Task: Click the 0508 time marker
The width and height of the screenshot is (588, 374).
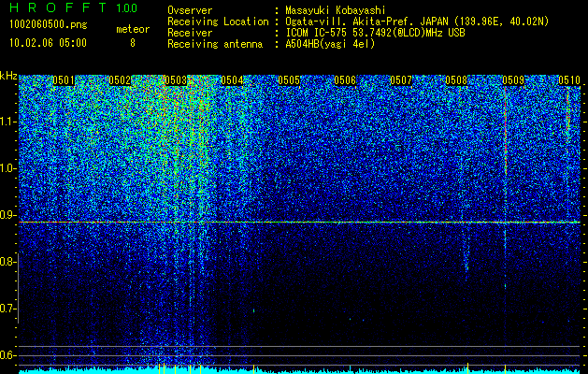Action: tap(457, 80)
